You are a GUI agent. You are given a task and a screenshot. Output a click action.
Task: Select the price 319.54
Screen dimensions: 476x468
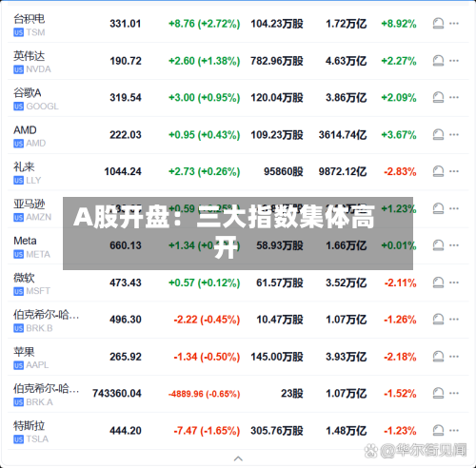pos(126,98)
